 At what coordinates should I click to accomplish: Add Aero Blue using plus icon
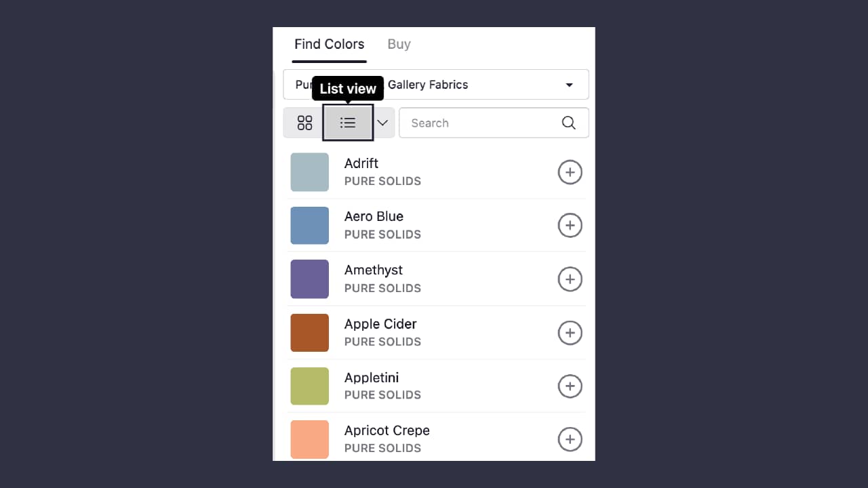click(570, 225)
